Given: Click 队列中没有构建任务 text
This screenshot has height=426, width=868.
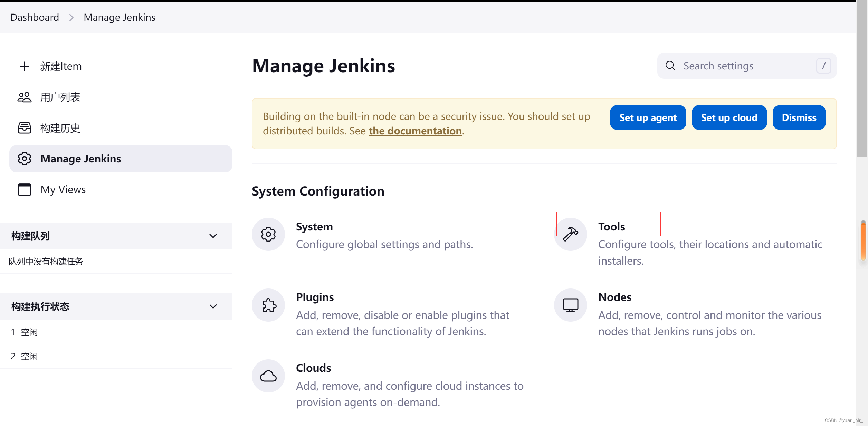Looking at the screenshot, I should 46,262.
